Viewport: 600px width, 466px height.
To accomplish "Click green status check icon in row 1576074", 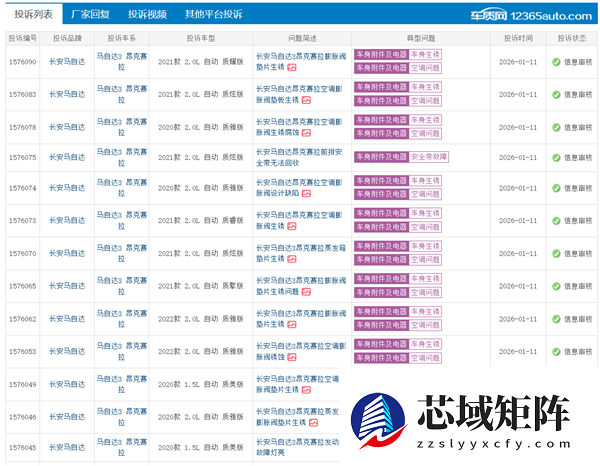I will click(x=556, y=188).
